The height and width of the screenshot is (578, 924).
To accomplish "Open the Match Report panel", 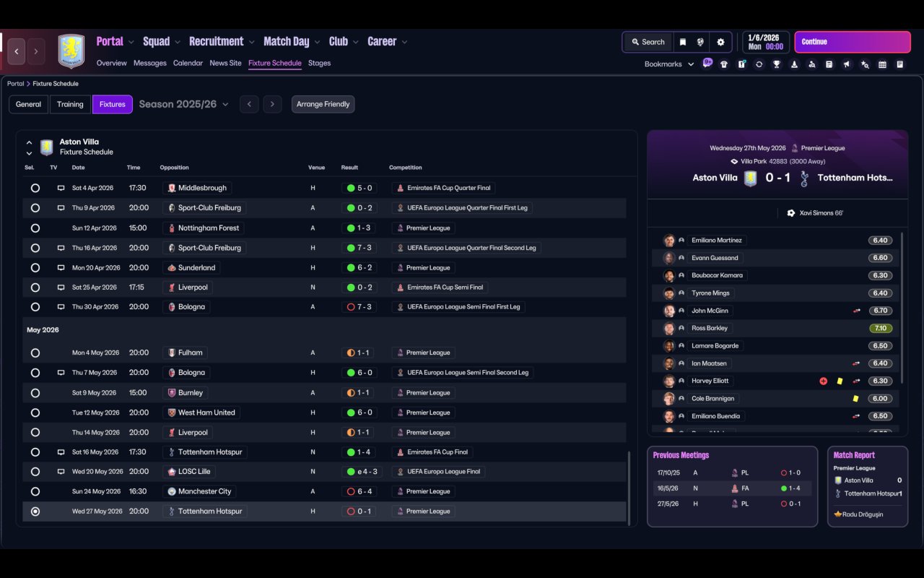I will click(868, 486).
